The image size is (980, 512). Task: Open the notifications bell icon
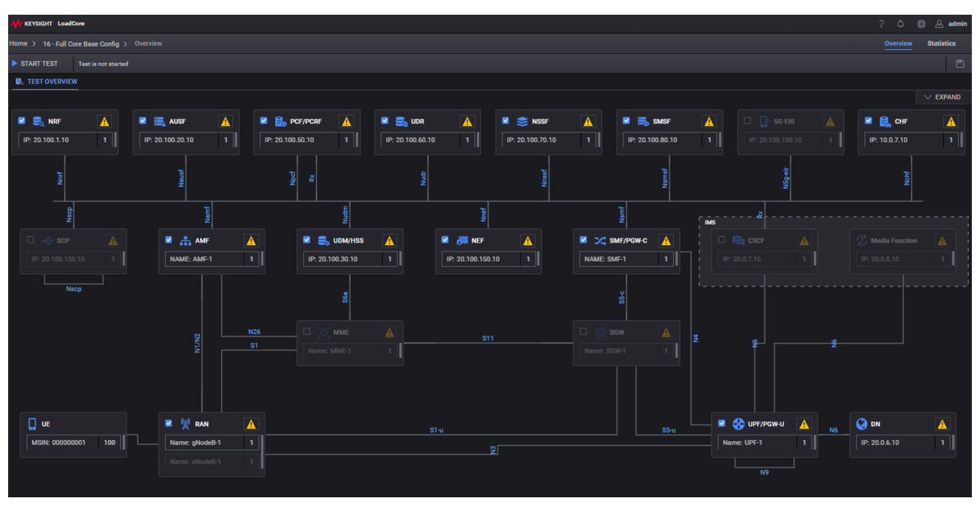click(902, 24)
